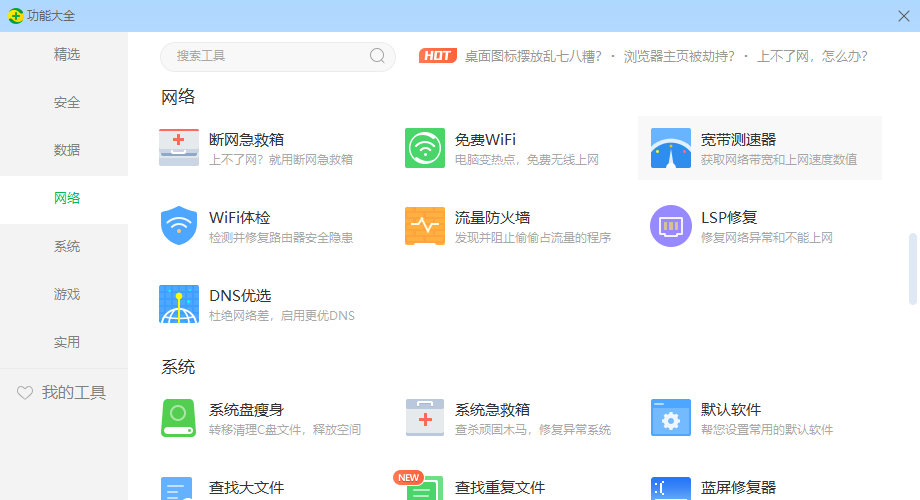Select the 数据 category tab

[x=66, y=150]
